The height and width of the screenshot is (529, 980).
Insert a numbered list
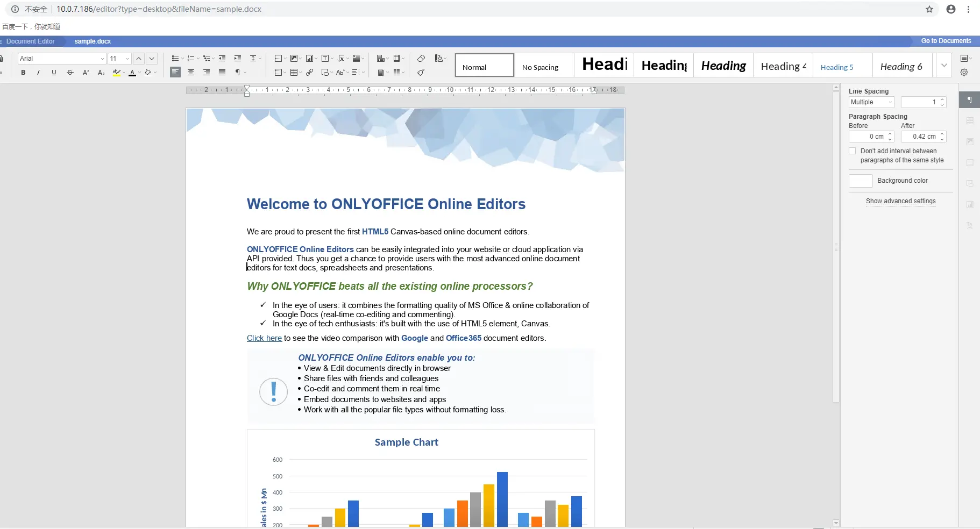(190, 59)
